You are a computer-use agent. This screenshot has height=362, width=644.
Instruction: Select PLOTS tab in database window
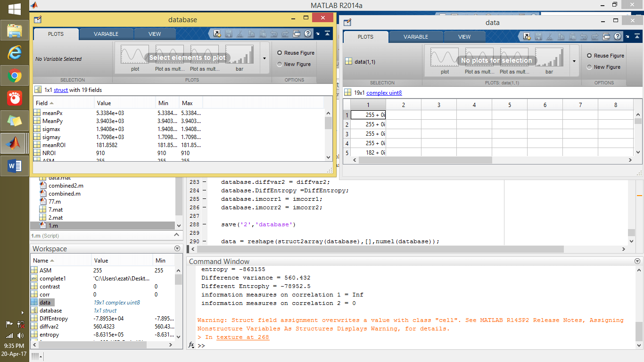[x=56, y=34]
